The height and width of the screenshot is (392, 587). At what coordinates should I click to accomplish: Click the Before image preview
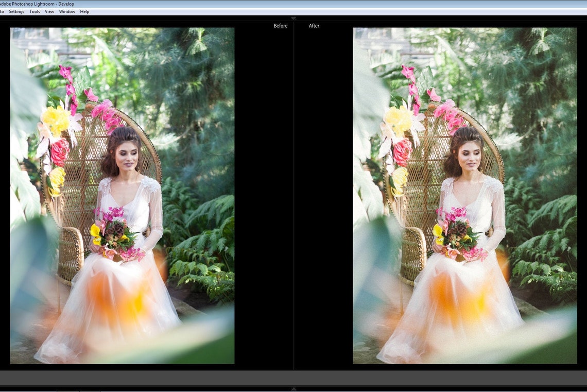[x=122, y=196]
